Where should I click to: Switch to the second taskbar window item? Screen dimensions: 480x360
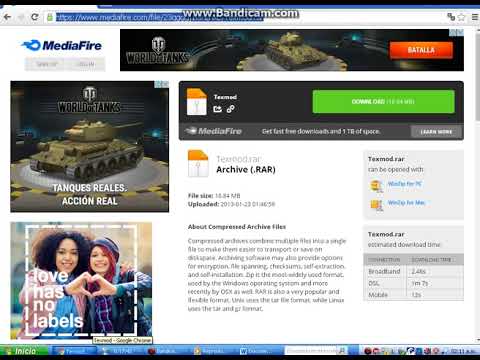click(121, 351)
